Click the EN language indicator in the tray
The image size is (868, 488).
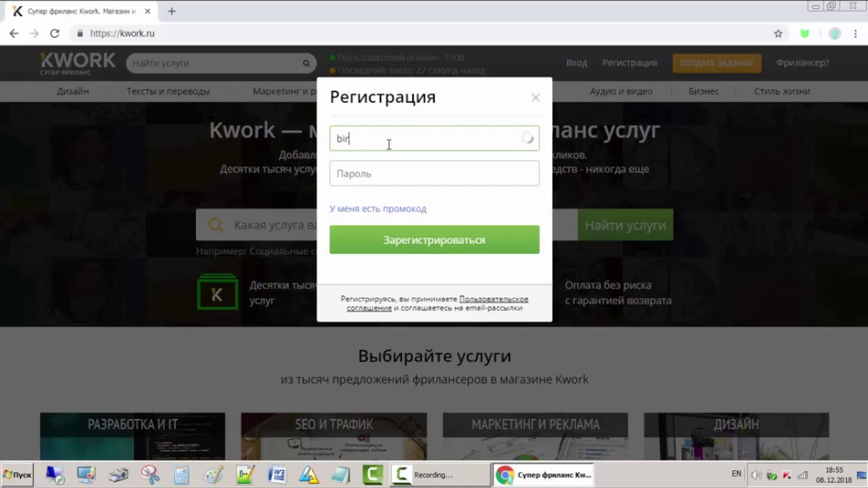coord(736,474)
